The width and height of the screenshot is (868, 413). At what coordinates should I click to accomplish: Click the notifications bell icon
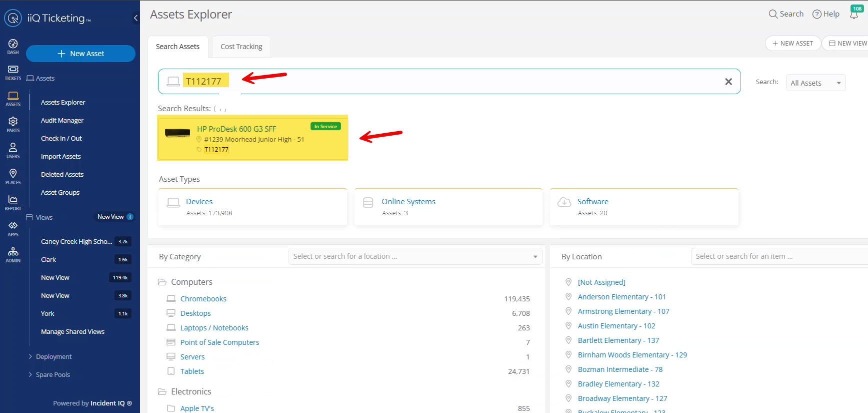[853, 15]
